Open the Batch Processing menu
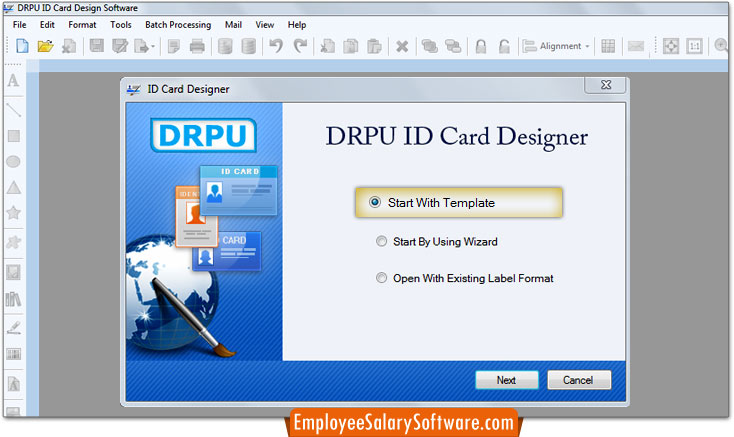This screenshot has width=734, height=437. tap(178, 25)
